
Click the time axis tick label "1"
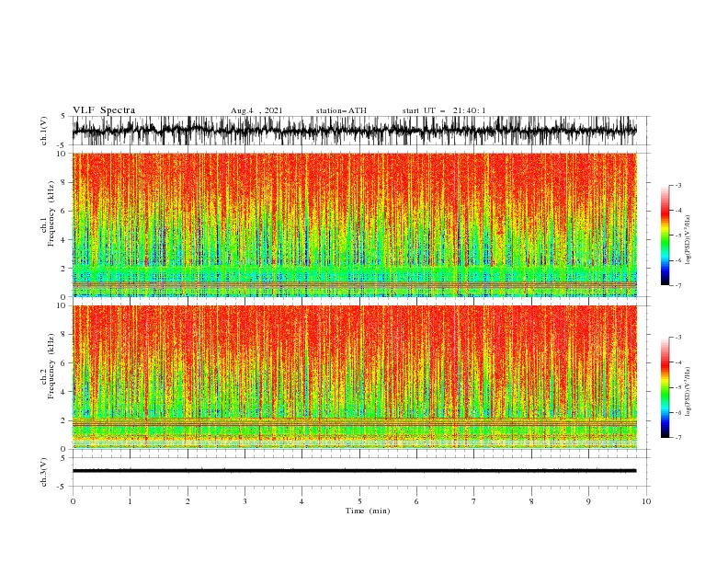(130, 501)
